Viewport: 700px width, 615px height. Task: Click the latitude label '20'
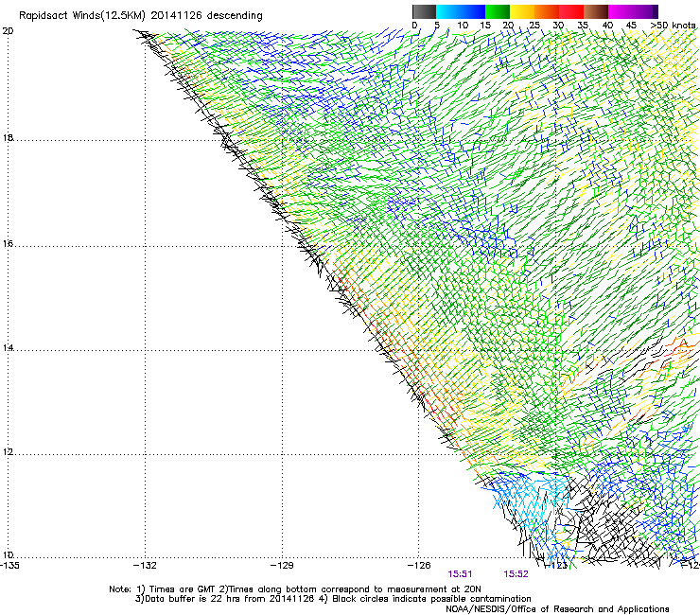coord(8,31)
